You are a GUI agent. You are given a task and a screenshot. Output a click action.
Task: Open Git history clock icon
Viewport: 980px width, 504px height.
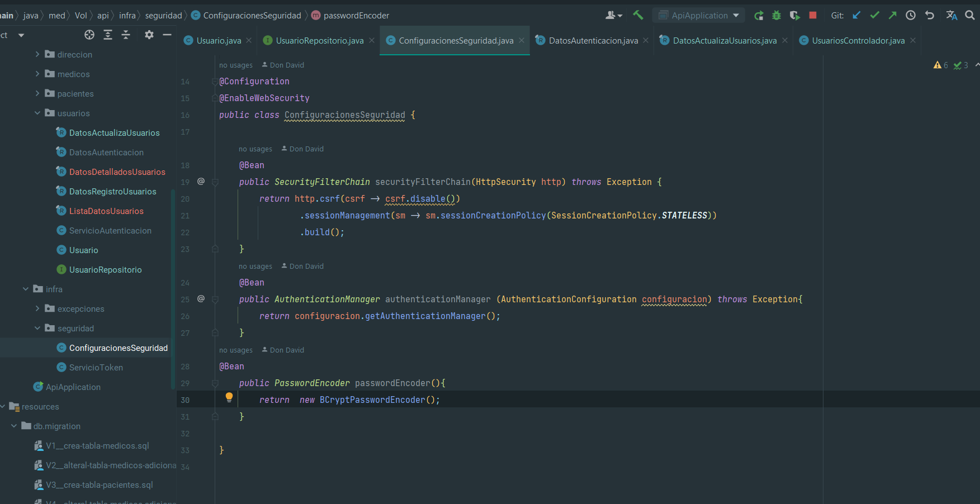pos(911,15)
